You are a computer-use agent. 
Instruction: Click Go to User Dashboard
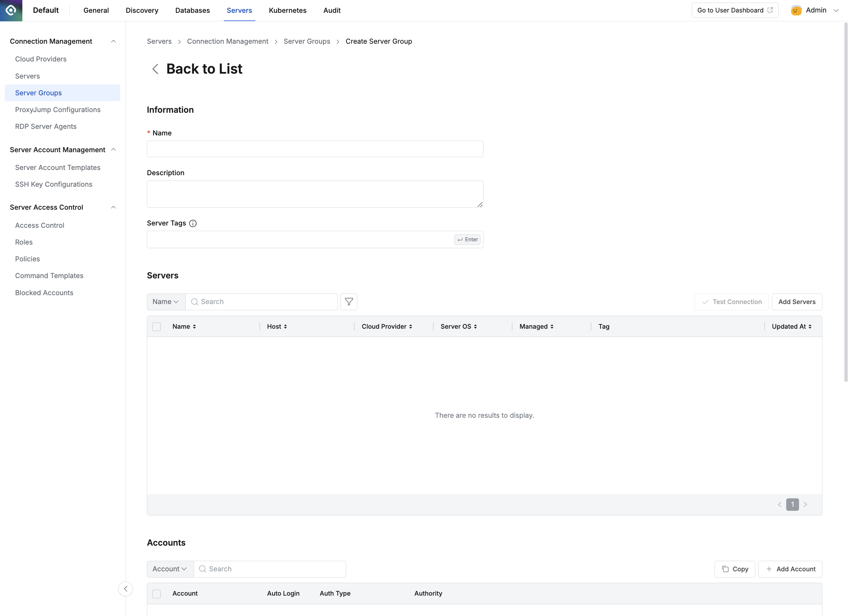(734, 11)
